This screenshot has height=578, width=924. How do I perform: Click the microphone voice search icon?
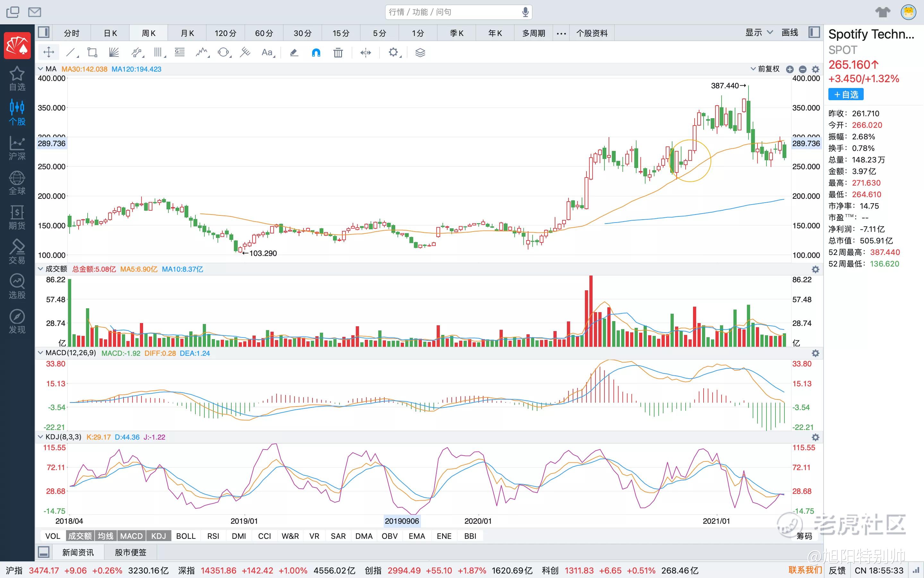click(x=526, y=12)
